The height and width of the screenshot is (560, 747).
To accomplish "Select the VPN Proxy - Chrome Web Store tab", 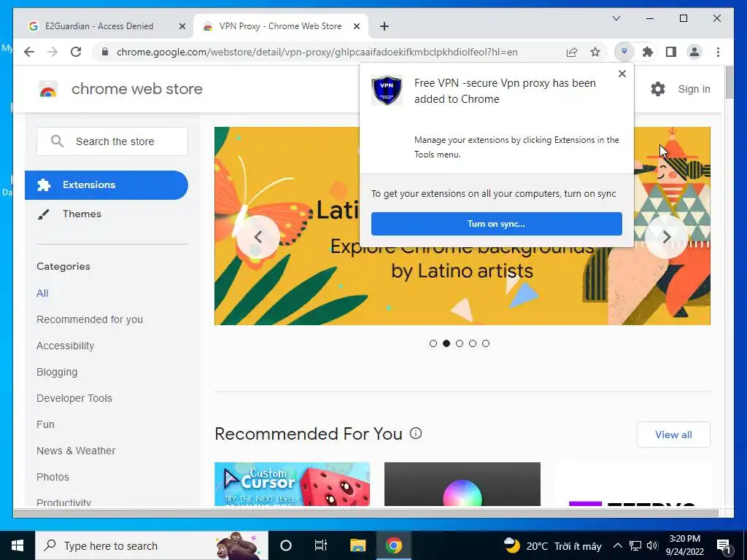I will [280, 26].
